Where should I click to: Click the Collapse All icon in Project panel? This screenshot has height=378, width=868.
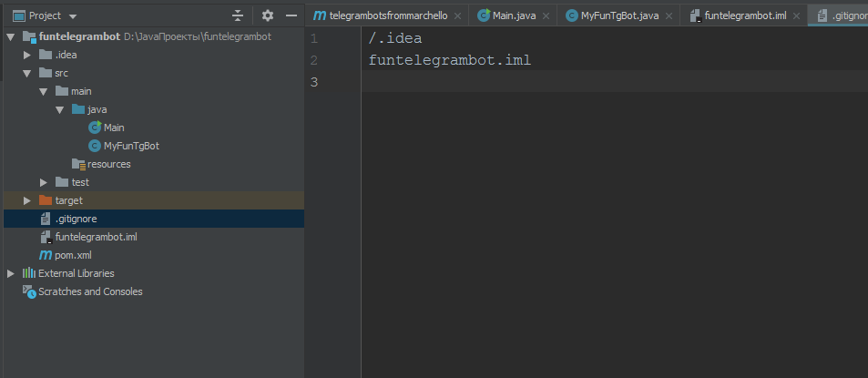pyautogui.click(x=238, y=15)
